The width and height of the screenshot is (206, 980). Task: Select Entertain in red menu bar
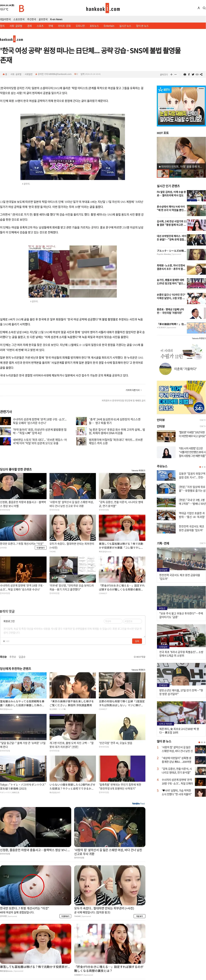pos(109,26)
